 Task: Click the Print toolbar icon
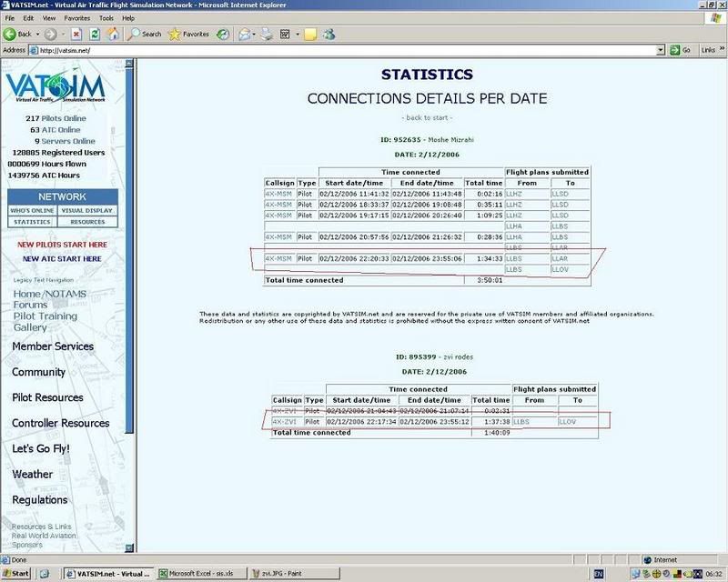(x=268, y=34)
